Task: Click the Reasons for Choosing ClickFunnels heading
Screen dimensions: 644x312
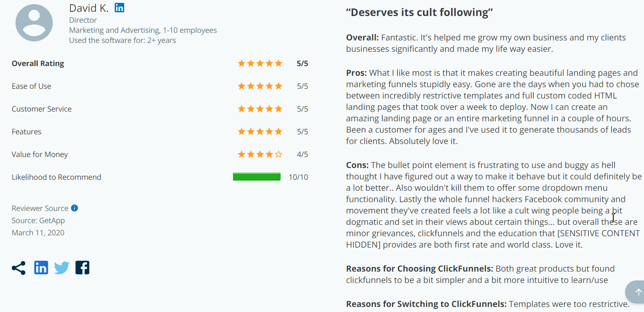Action: click(420, 269)
